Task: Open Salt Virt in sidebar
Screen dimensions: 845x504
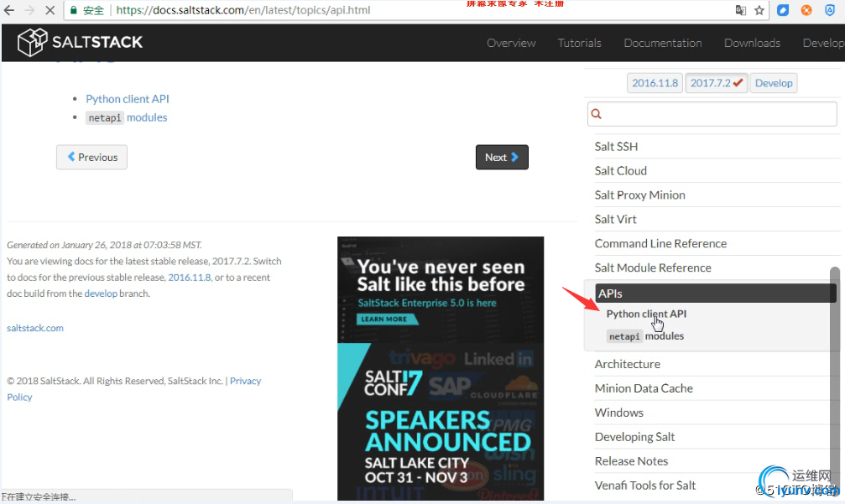Action: click(x=615, y=219)
